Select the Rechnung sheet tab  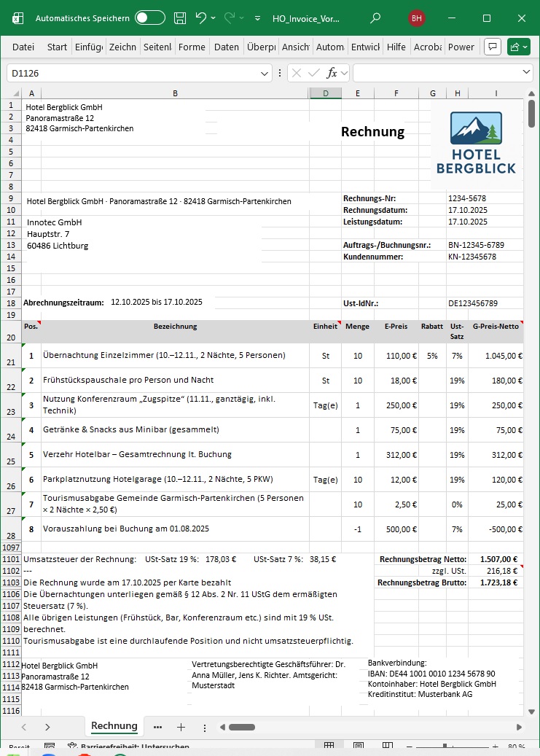[x=114, y=726]
